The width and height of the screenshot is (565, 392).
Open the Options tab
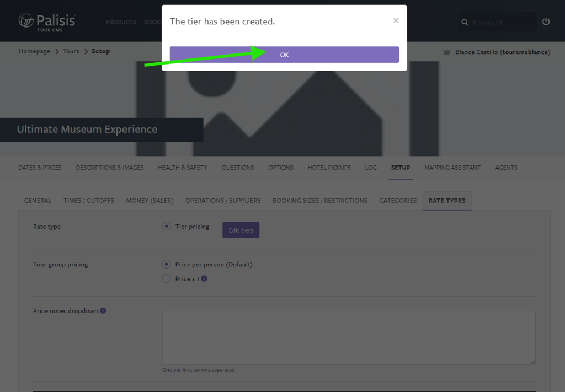(281, 168)
